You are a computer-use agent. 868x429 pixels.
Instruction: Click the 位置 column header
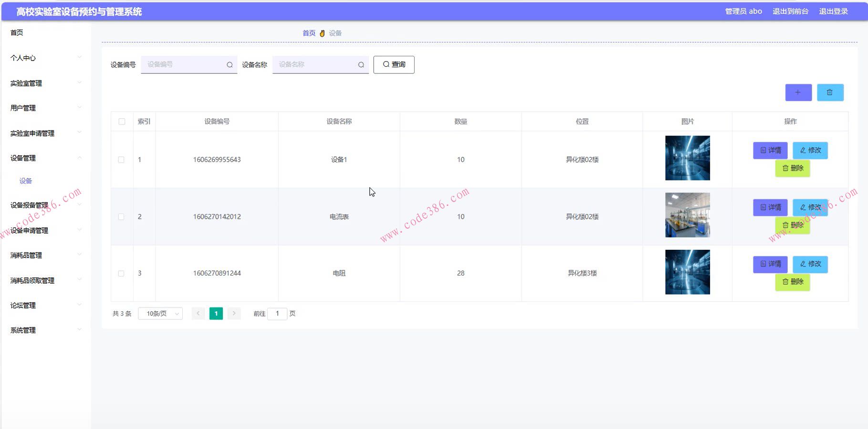(582, 122)
